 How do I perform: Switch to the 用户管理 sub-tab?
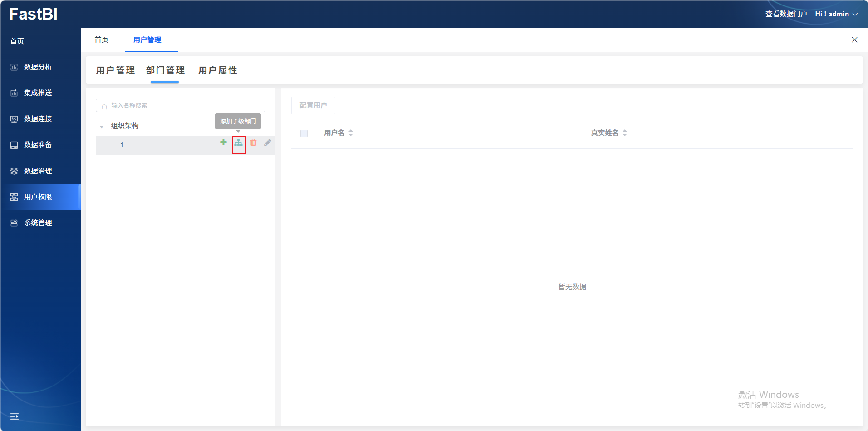[x=115, y=70]
